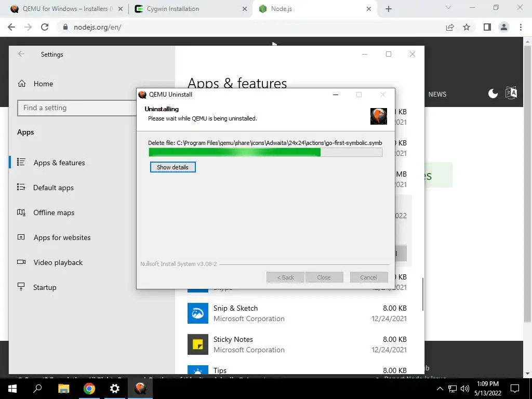Open the Node.js language selector

coord(511,92)
